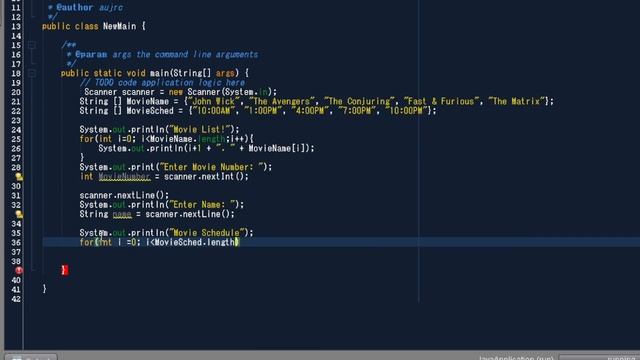640x360 pixels.
Task: Click line number 37 in the gutter
Action: click(16, 252)
